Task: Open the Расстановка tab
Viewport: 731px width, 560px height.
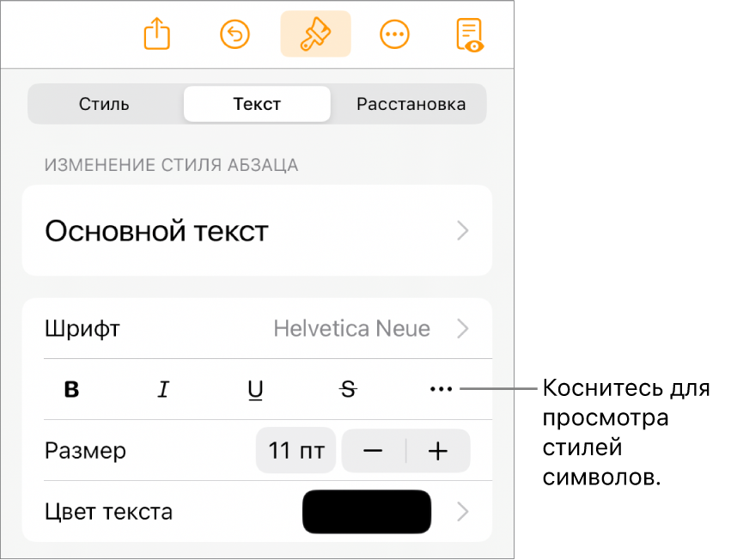Action: [411, 104]
